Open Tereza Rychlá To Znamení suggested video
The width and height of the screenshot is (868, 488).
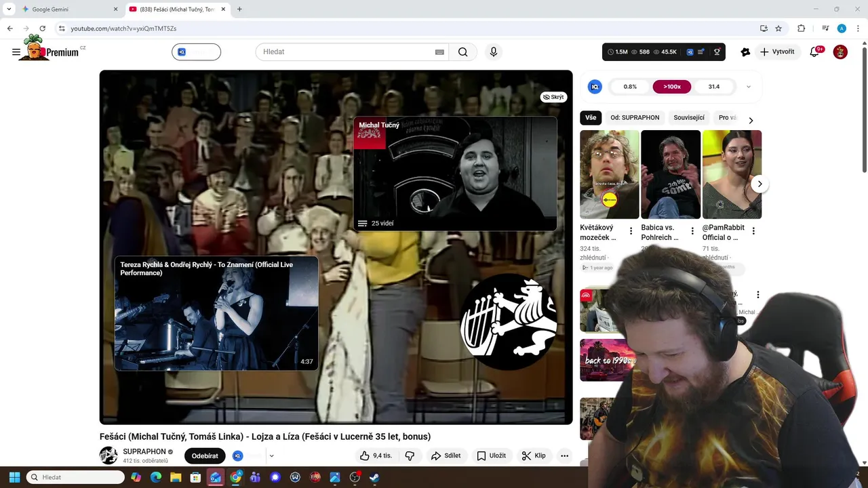coord(216,313)
